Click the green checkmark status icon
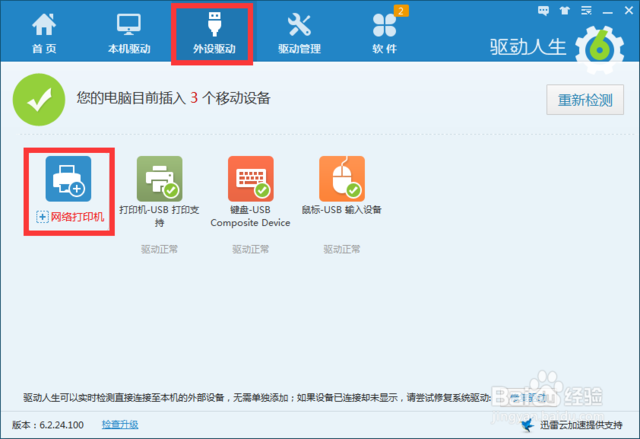Image resolution: width=640 pixels, height=439 pixels. (x=39, y=100)
